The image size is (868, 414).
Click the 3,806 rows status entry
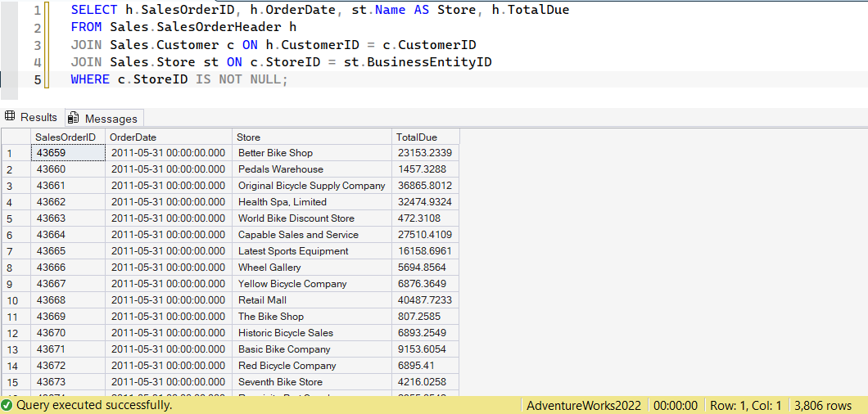click(823, 405)
